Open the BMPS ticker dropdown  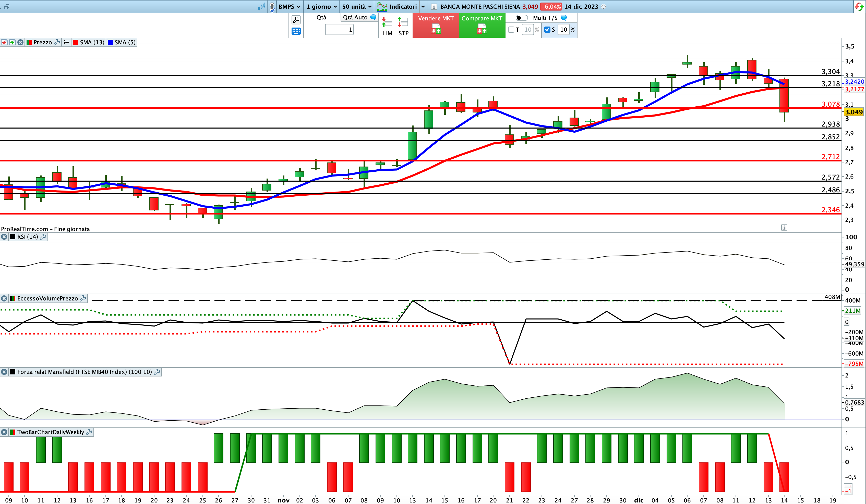point(289,7)
